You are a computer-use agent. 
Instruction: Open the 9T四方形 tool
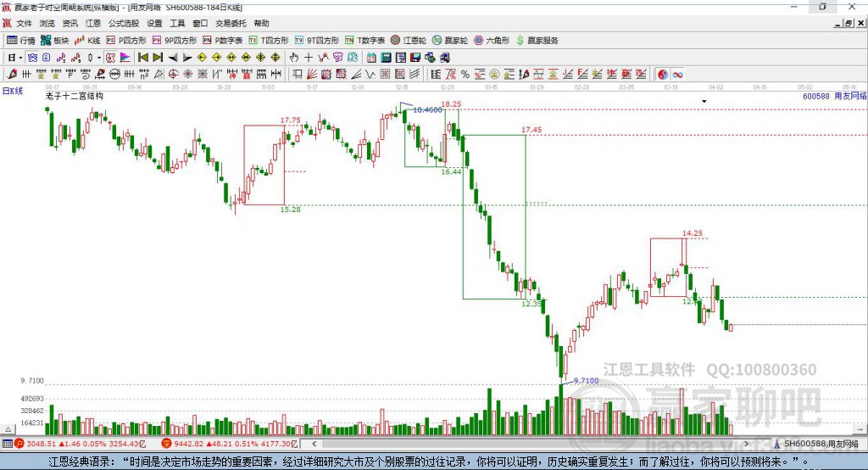(x=317, y=41)
